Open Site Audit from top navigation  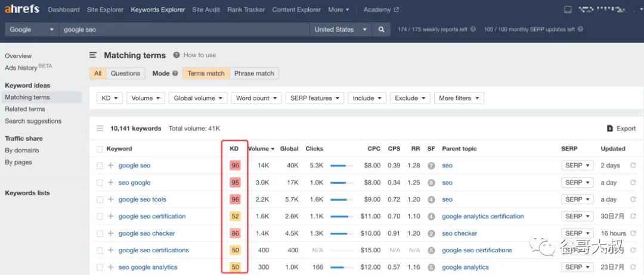click(x=206, y=10)
